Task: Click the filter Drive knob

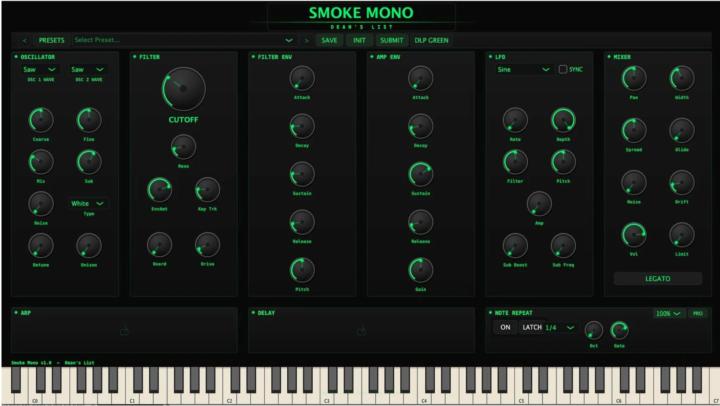Action: pyautogui.click(x=208, y=245)
